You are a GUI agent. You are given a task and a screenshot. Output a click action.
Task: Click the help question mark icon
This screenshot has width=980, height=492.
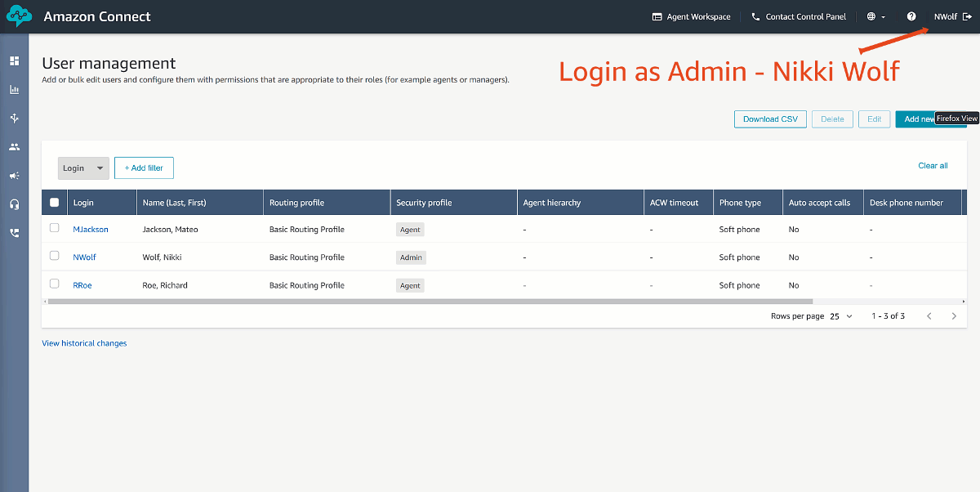coord(911,16)
